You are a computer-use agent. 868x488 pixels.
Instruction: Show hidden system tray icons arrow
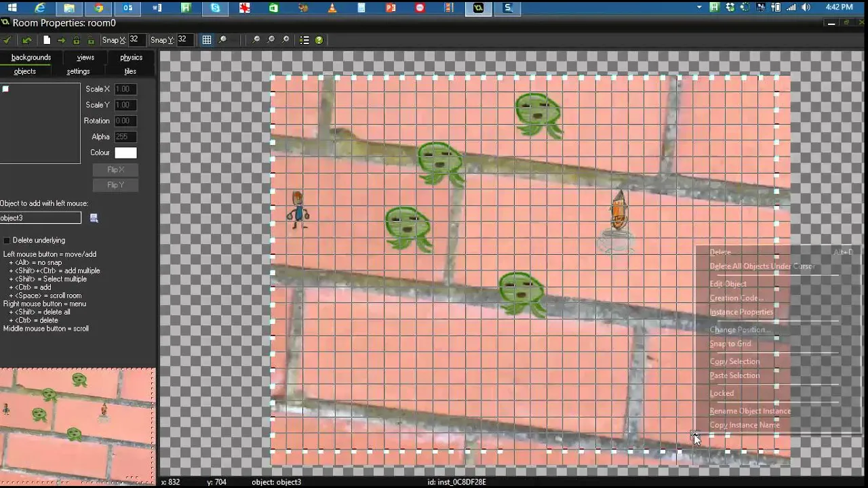700,7
